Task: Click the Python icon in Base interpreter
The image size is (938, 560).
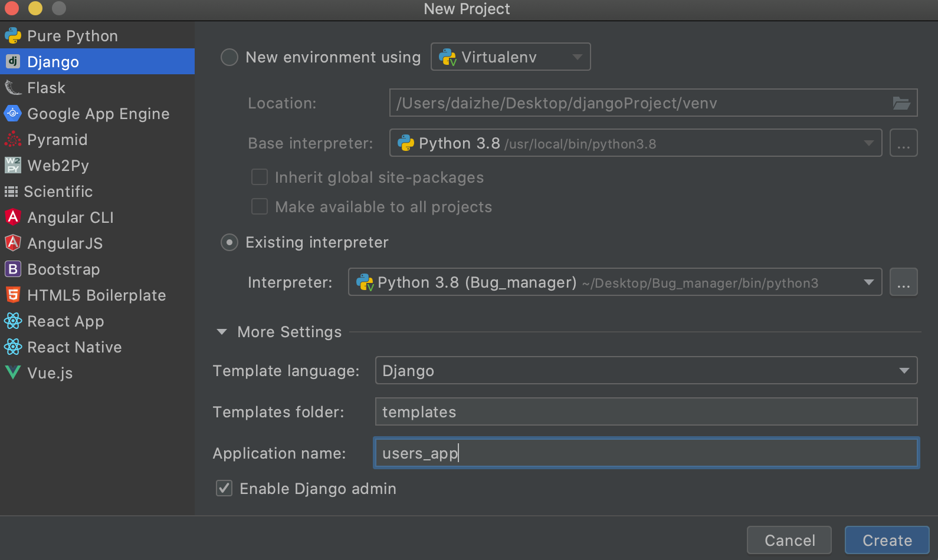Action: (406, 143)
